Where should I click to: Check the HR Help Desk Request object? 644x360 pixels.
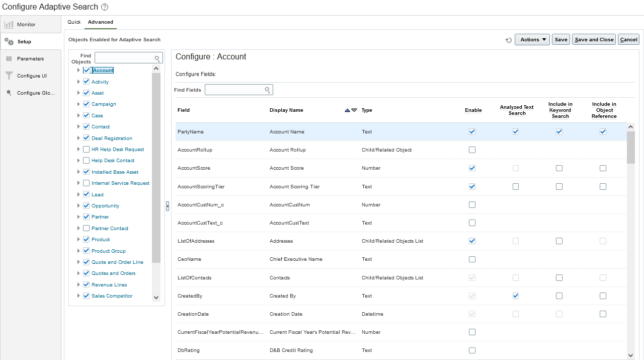pyautogui.click(x=87, y=150)
